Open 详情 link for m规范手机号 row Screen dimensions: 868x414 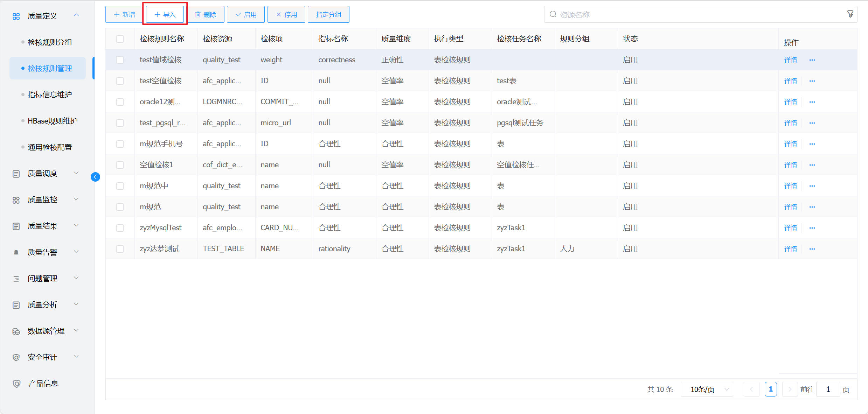790,144
